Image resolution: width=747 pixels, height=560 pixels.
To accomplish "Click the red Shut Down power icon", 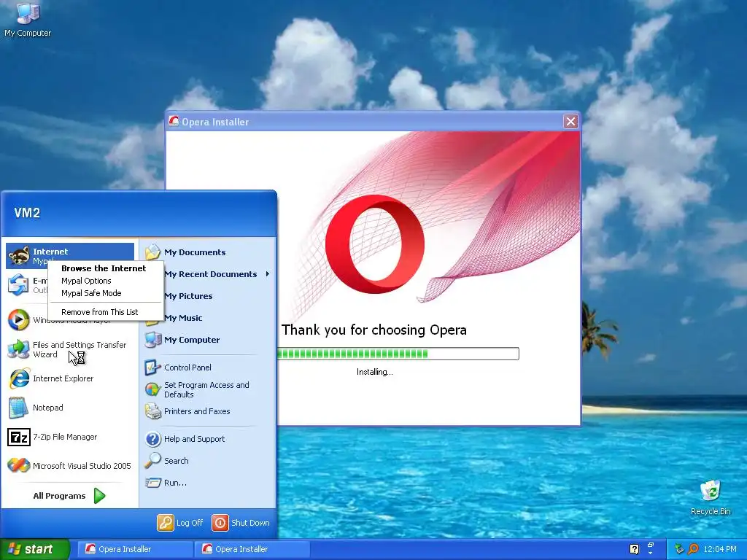I will tap(220, 522).
